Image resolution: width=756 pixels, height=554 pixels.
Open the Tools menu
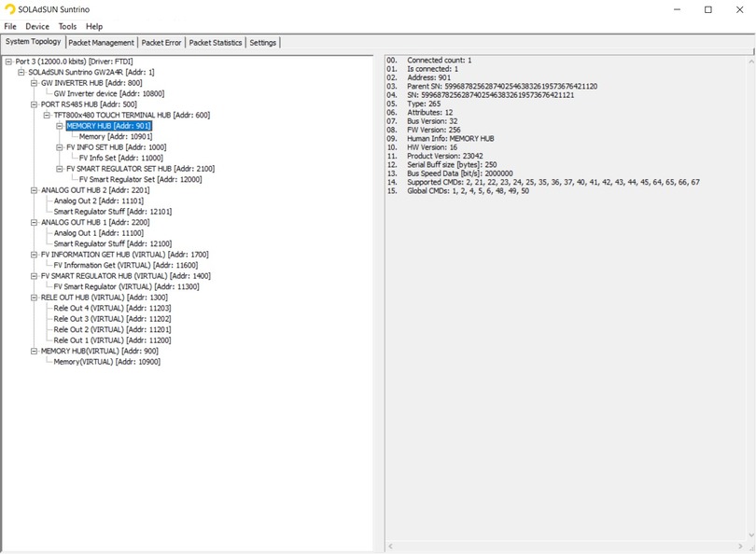click(x=67, y=26)
